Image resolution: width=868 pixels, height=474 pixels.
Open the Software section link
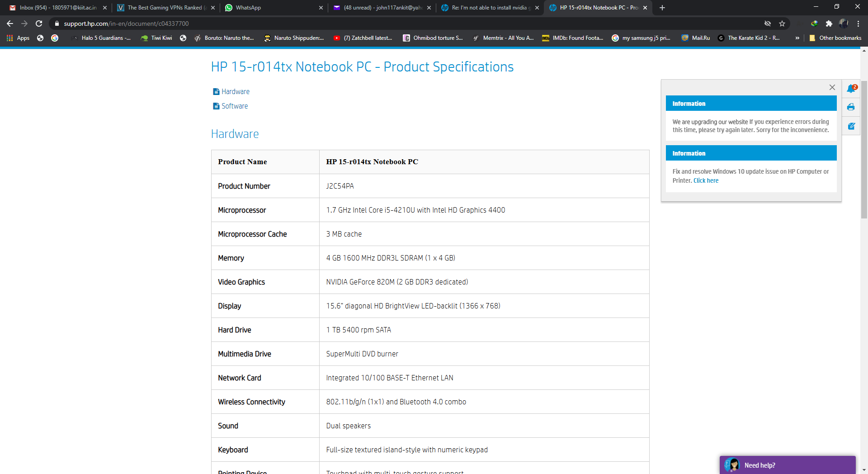tap(235, 106)
